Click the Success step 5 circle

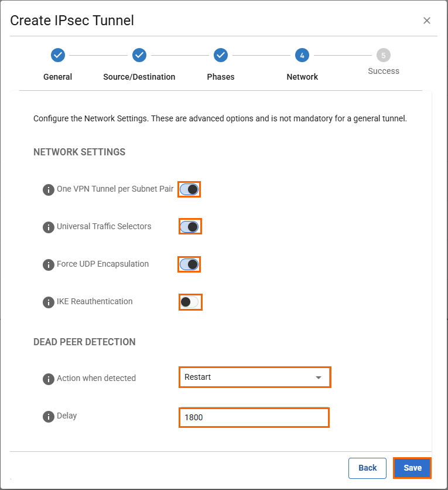tap(383, 55)
